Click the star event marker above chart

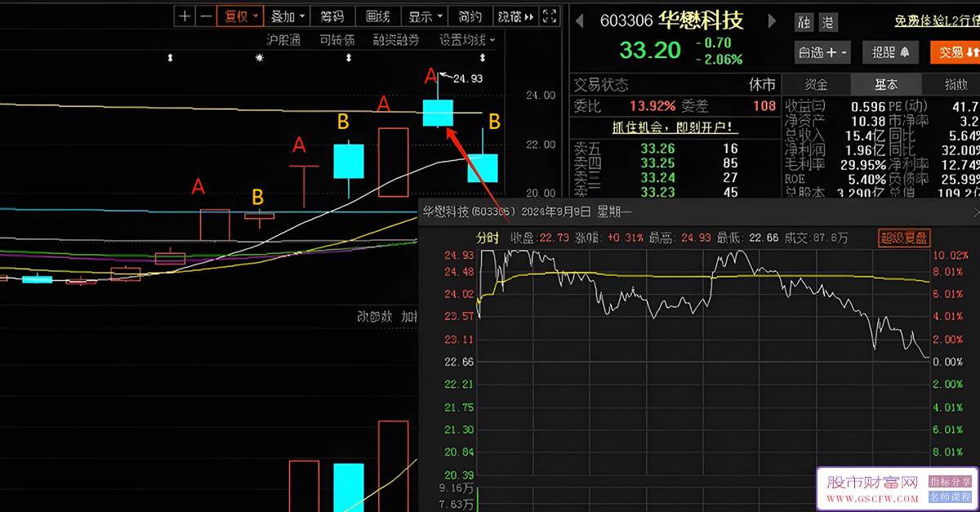260,58
